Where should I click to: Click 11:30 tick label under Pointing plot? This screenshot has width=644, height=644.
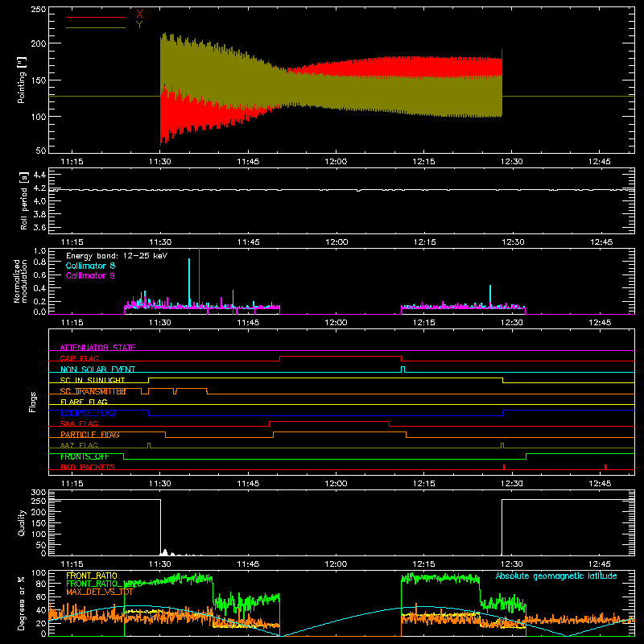click(x=160, y=162)
